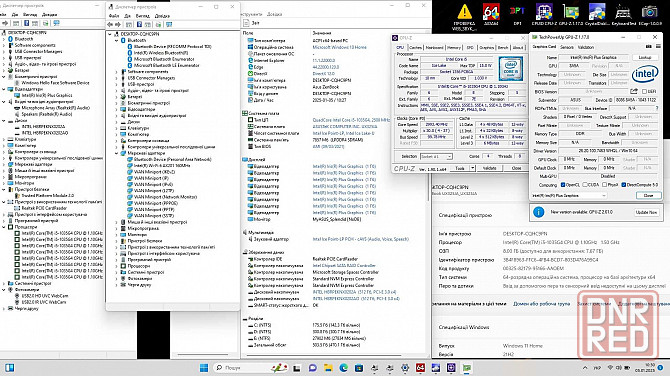Image resolution: width=670 pixels, height=376 pixels.
Task: Click help icon in left Device Manager toolbar
Action: pos(26,23)
